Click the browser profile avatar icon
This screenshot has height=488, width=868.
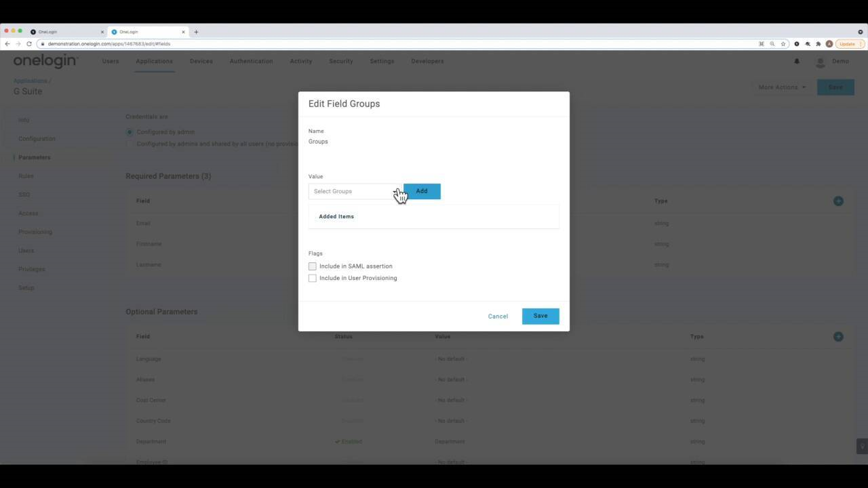click(x=829, y=43)
